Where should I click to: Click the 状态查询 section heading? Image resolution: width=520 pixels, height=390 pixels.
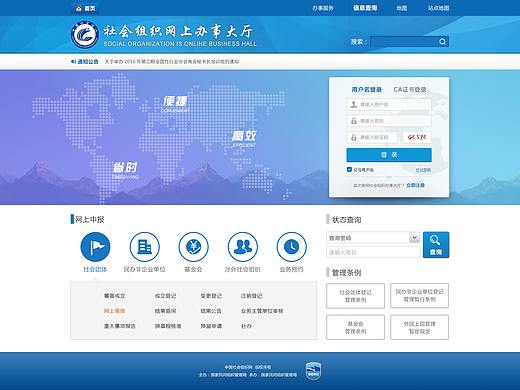347,220
